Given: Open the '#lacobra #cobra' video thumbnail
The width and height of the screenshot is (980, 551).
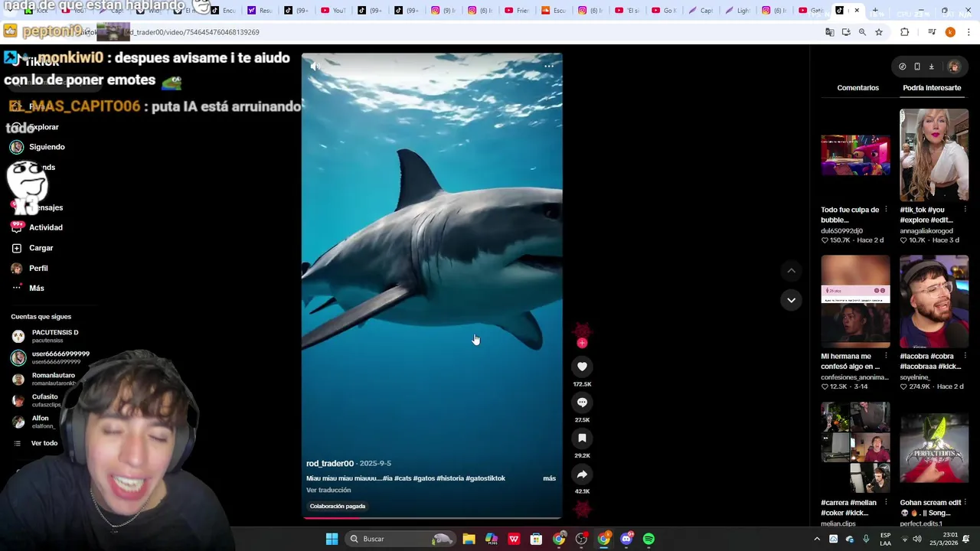Looking at the screenshot, I should pos(934,302).
